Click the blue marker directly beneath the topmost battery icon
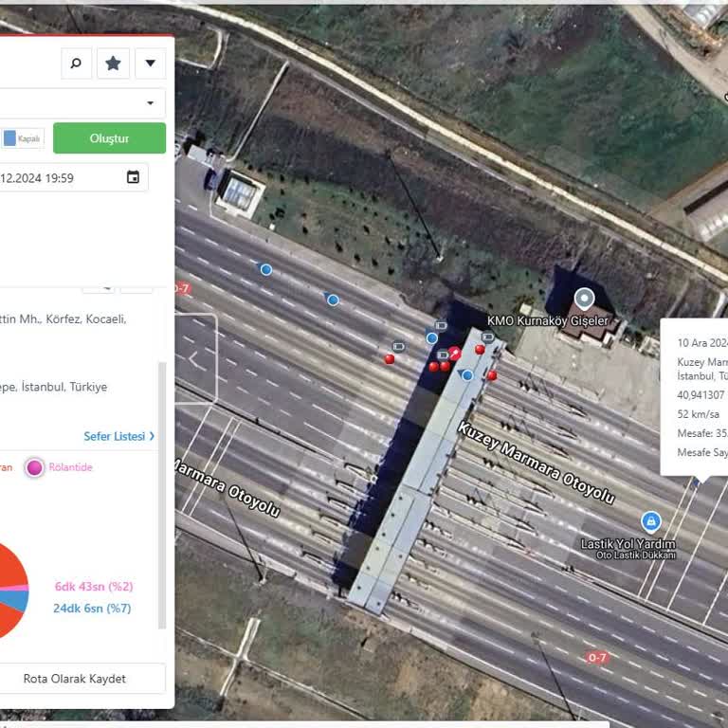Screen dimensions: 728x728 [x=432, y=338]
